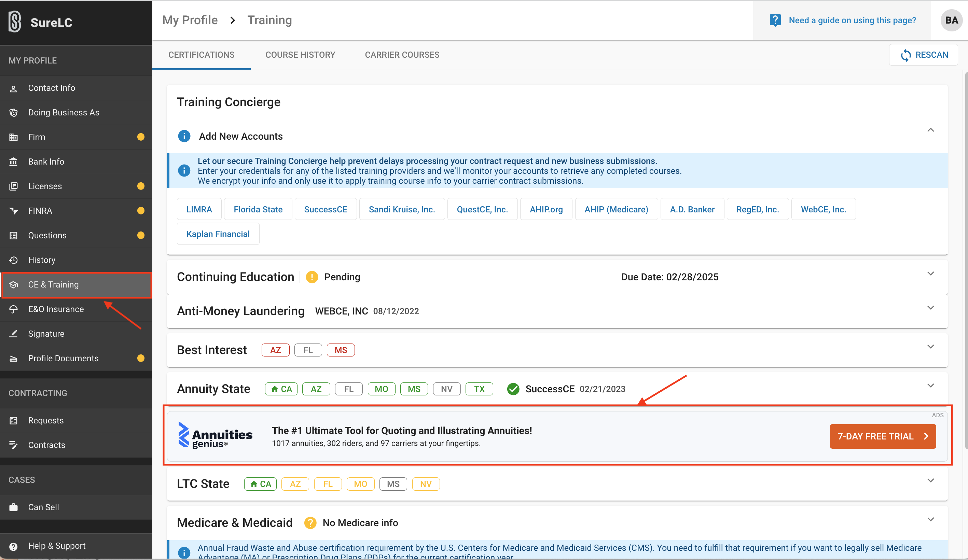
Task: Click the A.D. Banker button
Action: pyautogui.click(x=692, y=209)
